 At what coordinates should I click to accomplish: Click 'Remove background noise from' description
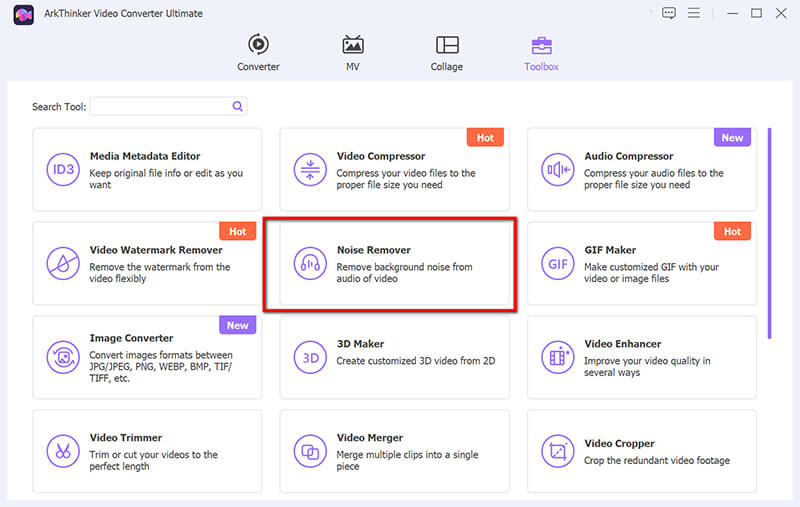[404, 267]
